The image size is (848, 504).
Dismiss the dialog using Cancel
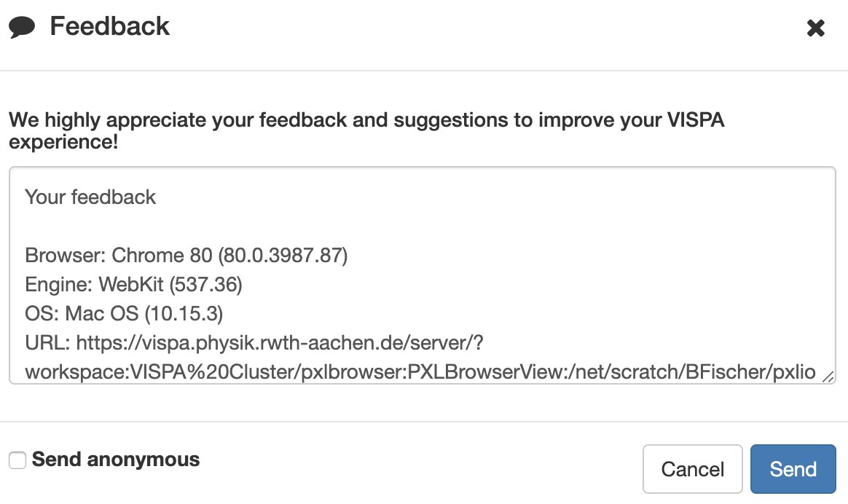pos(692,468)
